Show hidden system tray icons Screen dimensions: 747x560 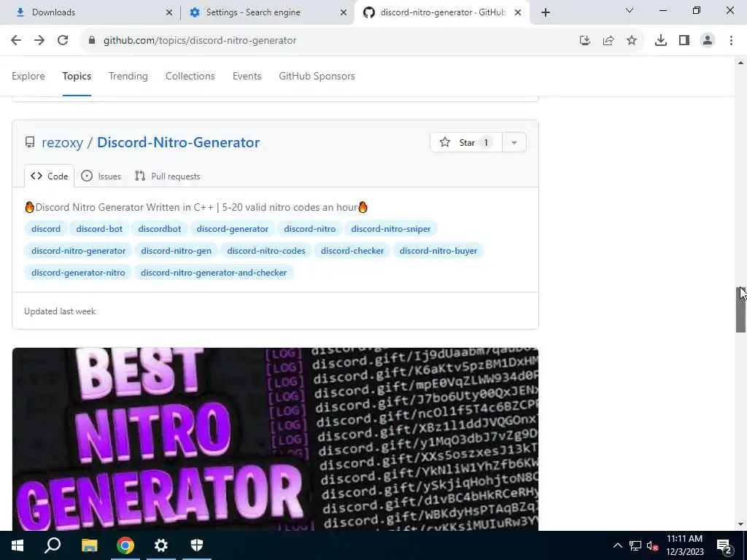[x=617, y=545]
